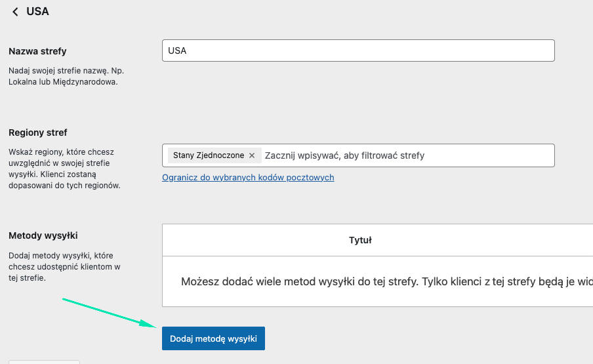Viewport: 593px width, 364px height.
Task: Open Ogranicz do wybranych kodów pocztowych link
Action: click(x=248, y=178)
